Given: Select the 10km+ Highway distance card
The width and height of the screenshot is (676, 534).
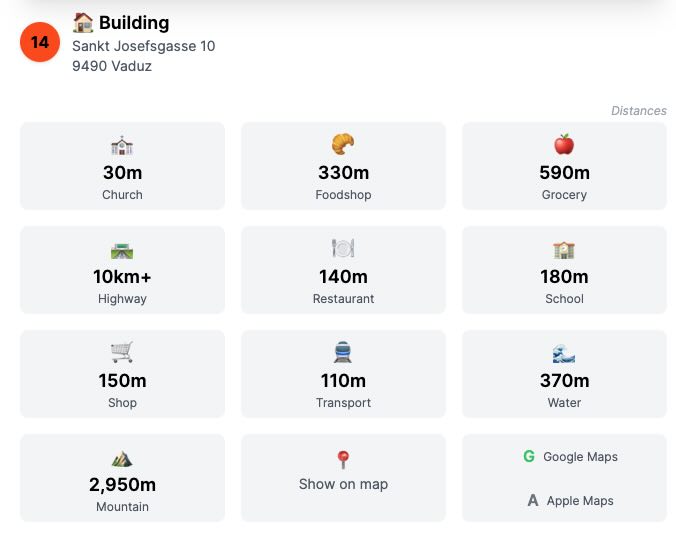Looking at the screenshot, I should [x=122, y=270].
